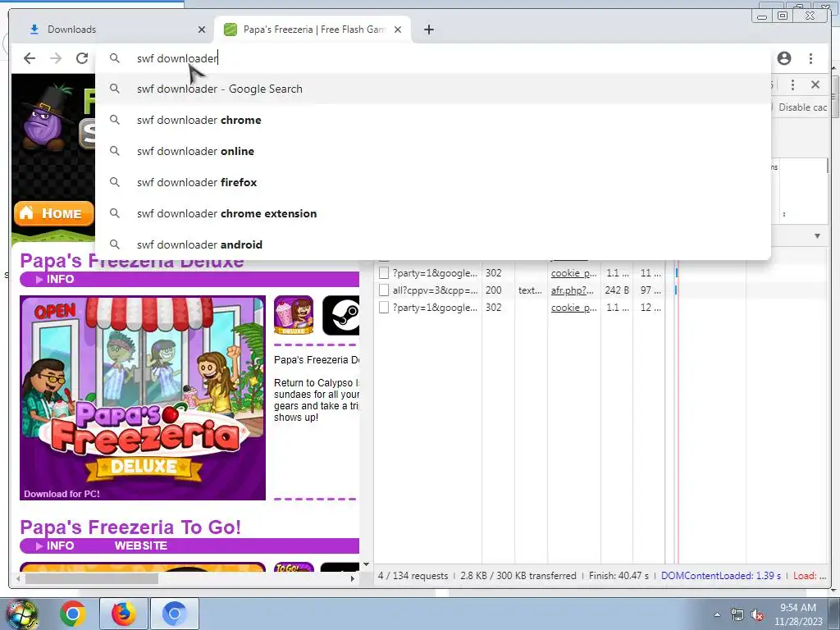Click the page vertical scrollbar down arrow

[x=366, y=564]
